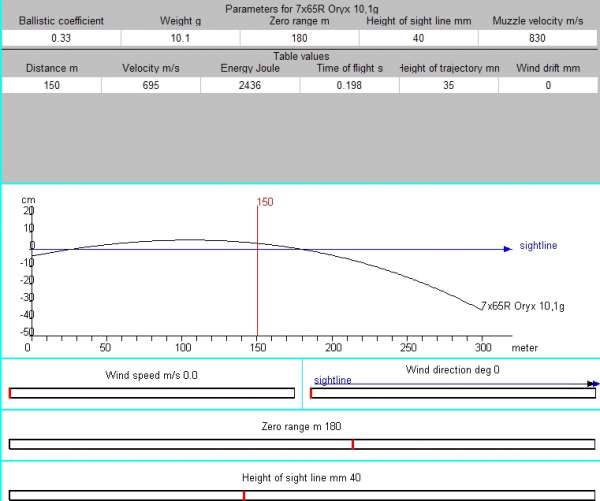Click the Muzzle velocity value 830

tap(538, 37)
